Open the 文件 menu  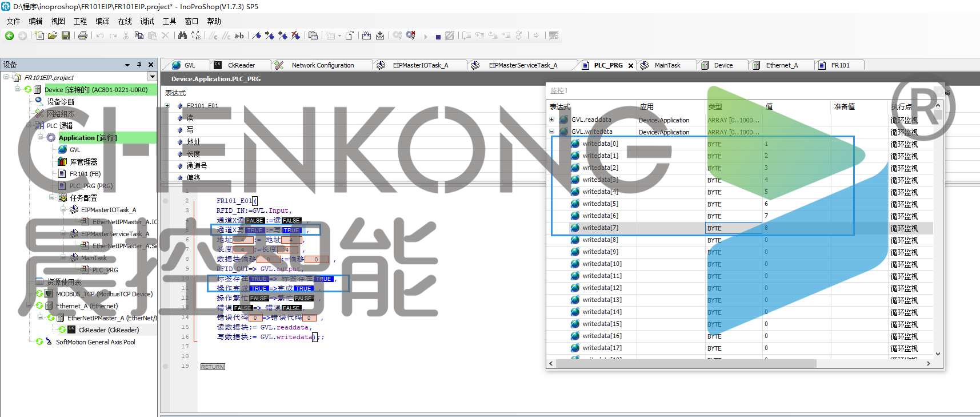point(13,21)
